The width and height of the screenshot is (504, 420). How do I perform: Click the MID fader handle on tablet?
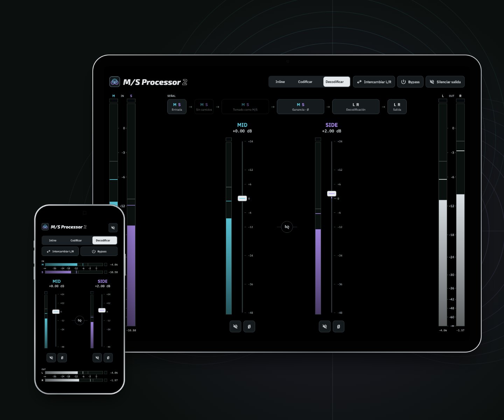pyautogui.click(x=242, y=198)
